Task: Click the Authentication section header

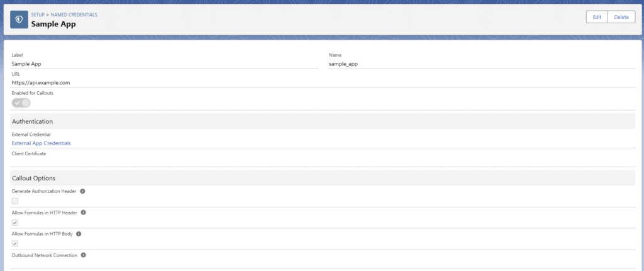Action: pos(32,121)
